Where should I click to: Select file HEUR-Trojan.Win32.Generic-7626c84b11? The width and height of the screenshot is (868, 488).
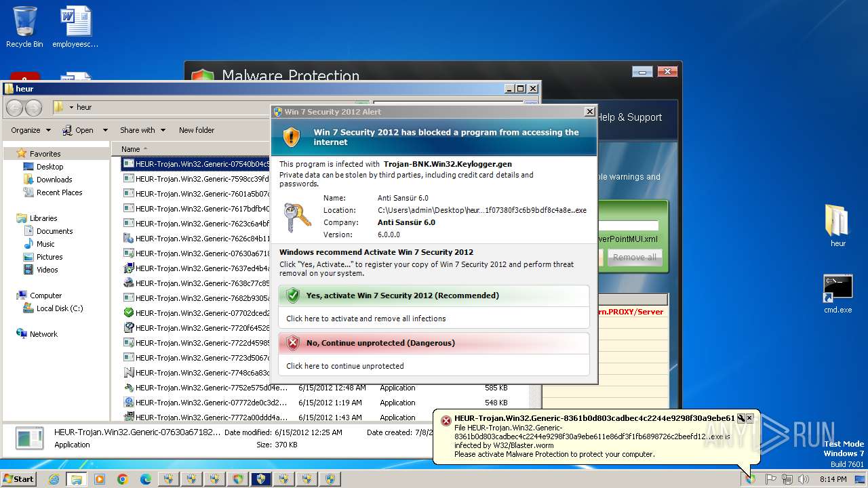coord(196,239)
